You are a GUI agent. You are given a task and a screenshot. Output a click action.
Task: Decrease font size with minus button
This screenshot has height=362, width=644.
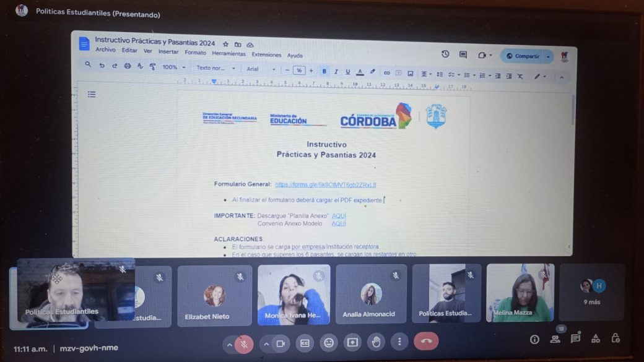click(287, 70)
